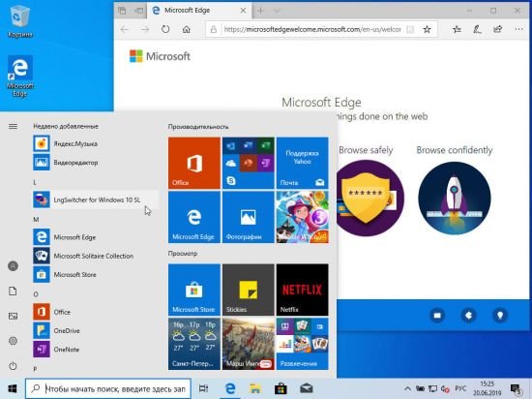Open Edge from the taskbar
Screen dimensions: 532x399
click(x=230, y=388)
